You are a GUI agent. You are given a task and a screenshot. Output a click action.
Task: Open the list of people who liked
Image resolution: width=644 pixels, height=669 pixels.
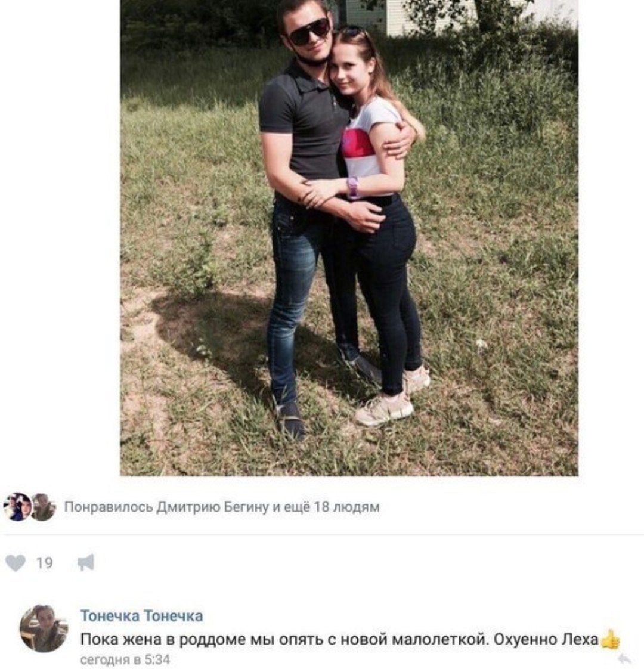[221, 507]
